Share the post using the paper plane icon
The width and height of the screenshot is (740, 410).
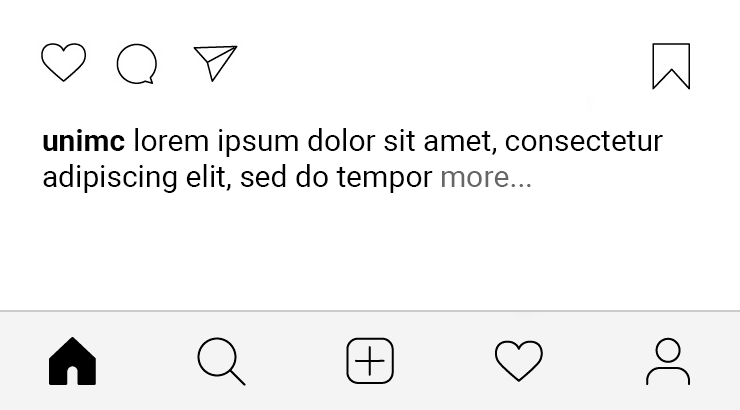215,63
